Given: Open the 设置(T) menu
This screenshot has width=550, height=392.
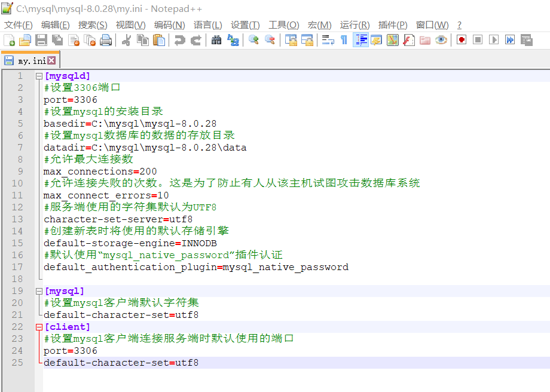Looking at the screenshot, I should [x=245, y=25].
